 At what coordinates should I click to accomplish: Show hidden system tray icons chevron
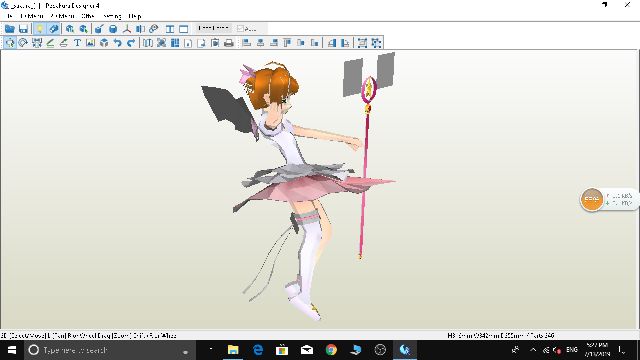tap(533, 350)
